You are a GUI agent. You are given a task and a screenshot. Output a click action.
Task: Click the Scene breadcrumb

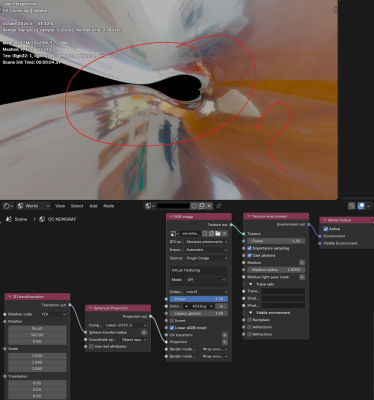[x=17, y=219]
